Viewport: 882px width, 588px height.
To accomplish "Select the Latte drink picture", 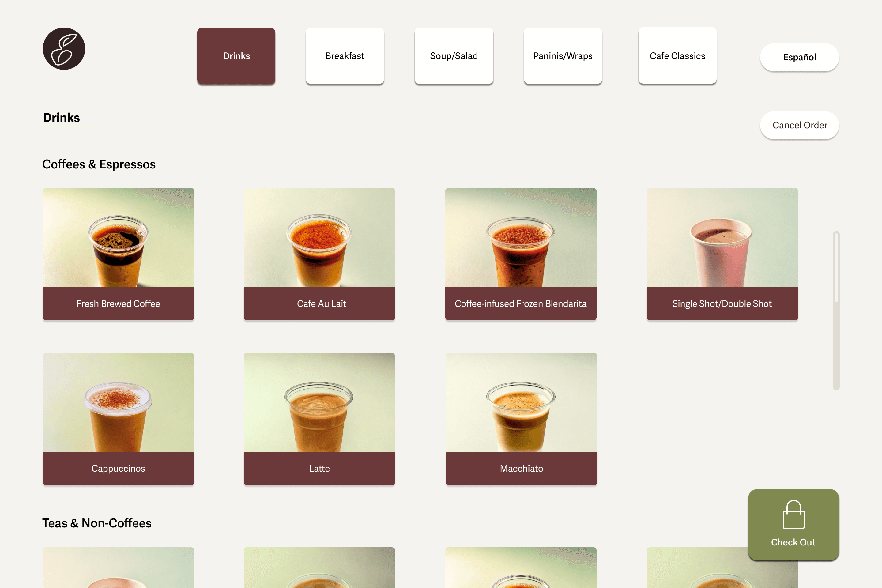I will click(x=319, y=402).
